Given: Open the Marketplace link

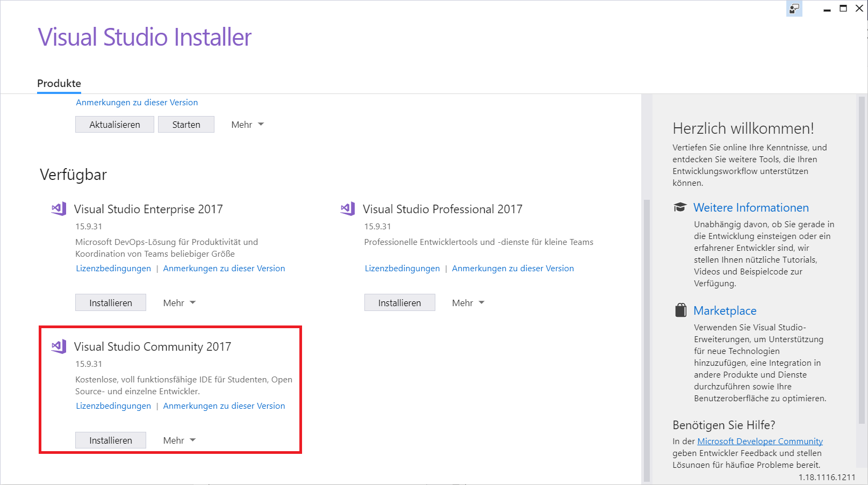Looking at the screenshot, I should pyautogui.click(x=724, y=311).
